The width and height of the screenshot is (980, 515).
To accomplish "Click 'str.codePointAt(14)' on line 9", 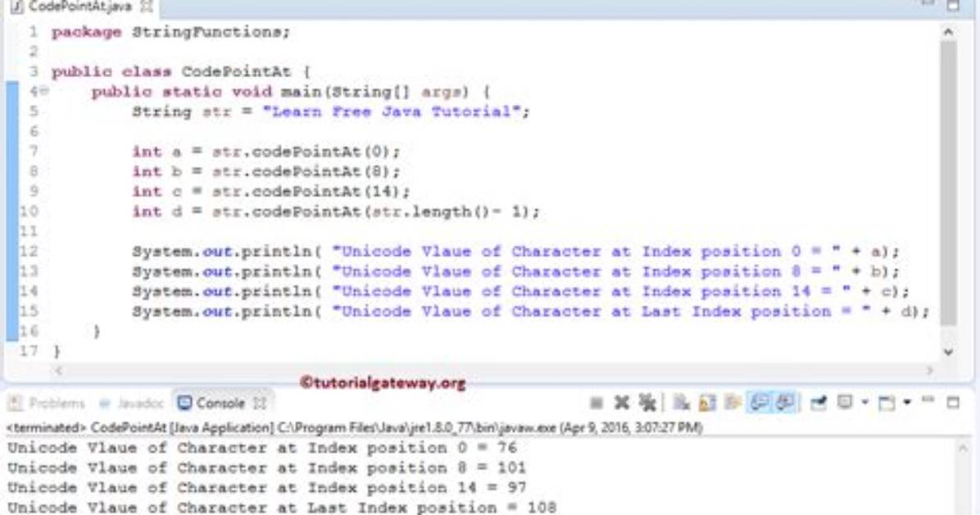I will coord(306,191).
